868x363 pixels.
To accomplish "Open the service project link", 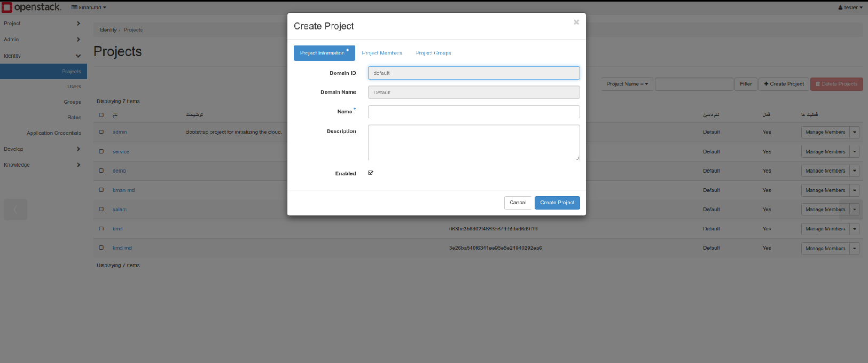I will click(x=121, y=152).
